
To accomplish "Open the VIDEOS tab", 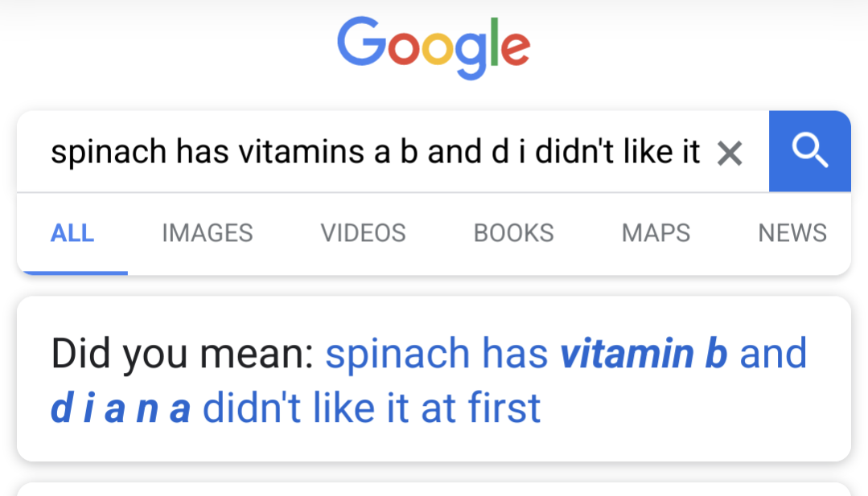I will click(x=363, y=233).
